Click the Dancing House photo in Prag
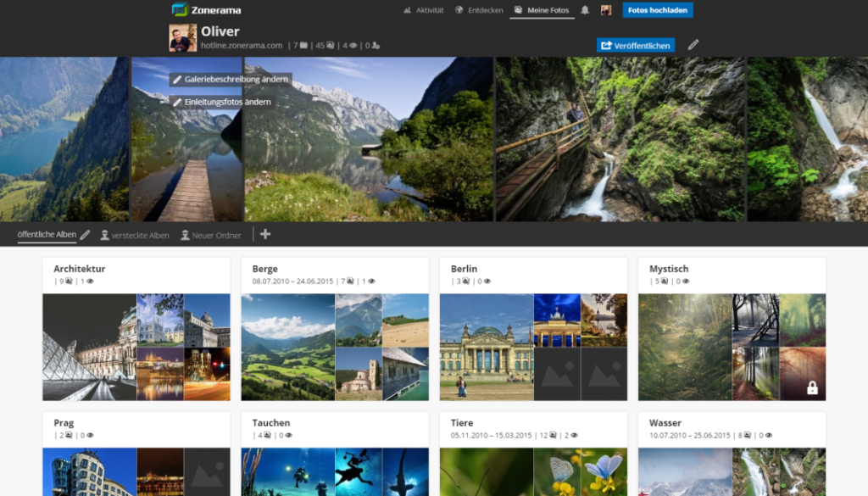The image size is (868, 496). click(89, 471)
